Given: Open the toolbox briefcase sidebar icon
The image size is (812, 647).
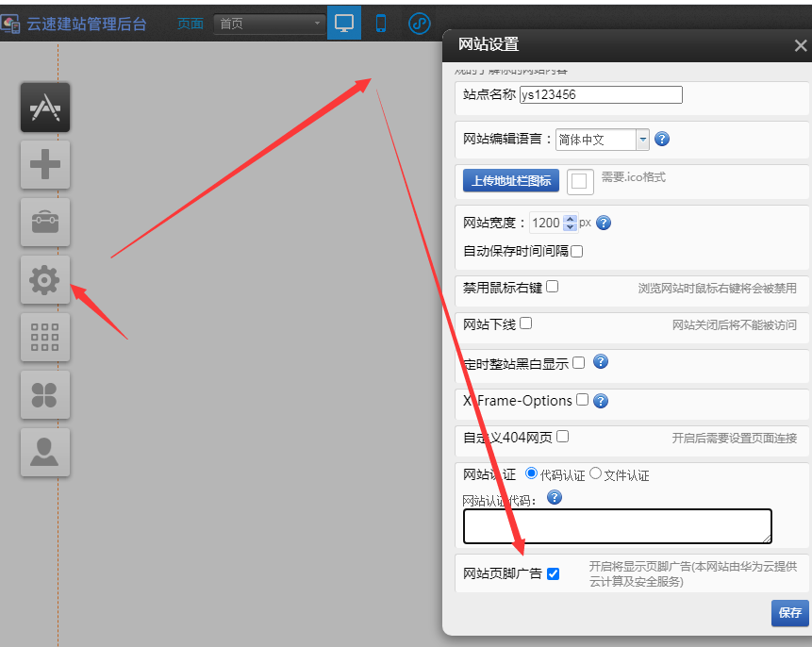Looking at the screenshot, I should [x=45, y=223].
